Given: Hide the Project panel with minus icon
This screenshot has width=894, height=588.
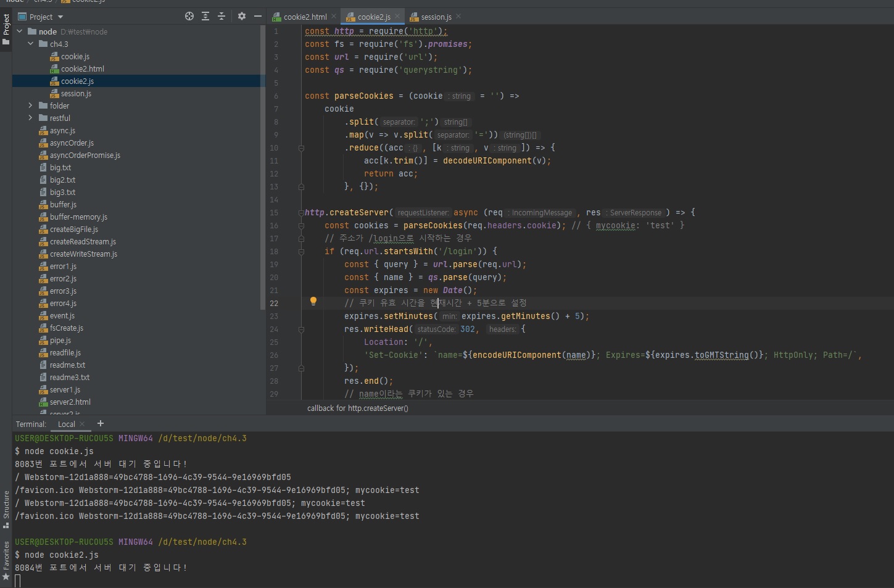Looking at the screenshot, I should pyautogui.click(x=258, y=17).
